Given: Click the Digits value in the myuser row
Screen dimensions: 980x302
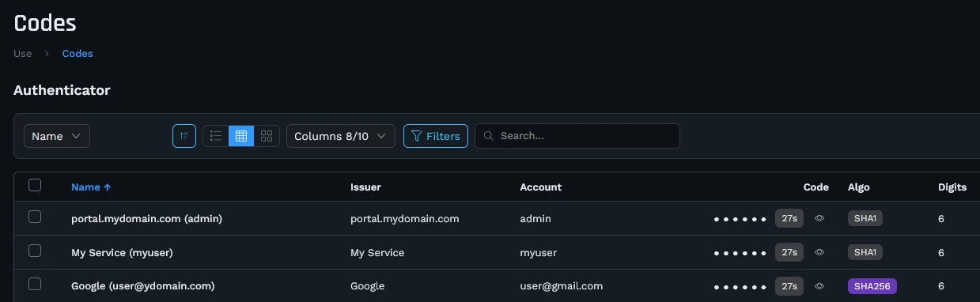Looking at the screenshot, I should click(941, 252).
